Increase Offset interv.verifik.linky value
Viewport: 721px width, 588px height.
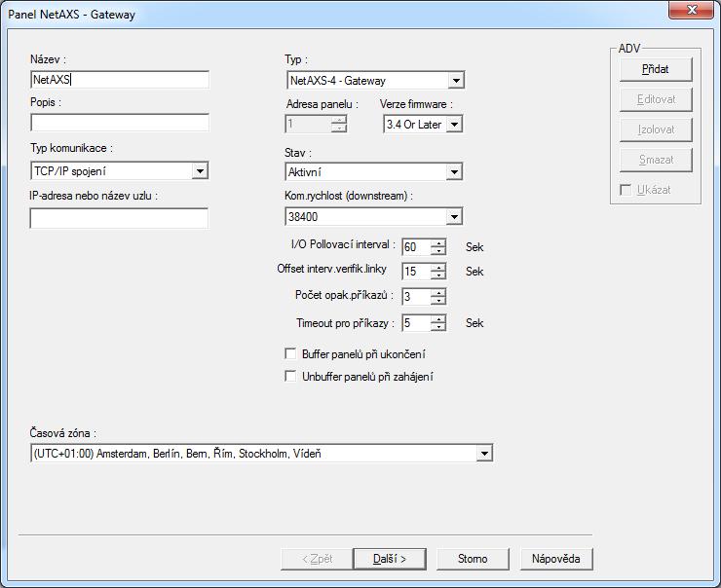[x=438, y=268]
